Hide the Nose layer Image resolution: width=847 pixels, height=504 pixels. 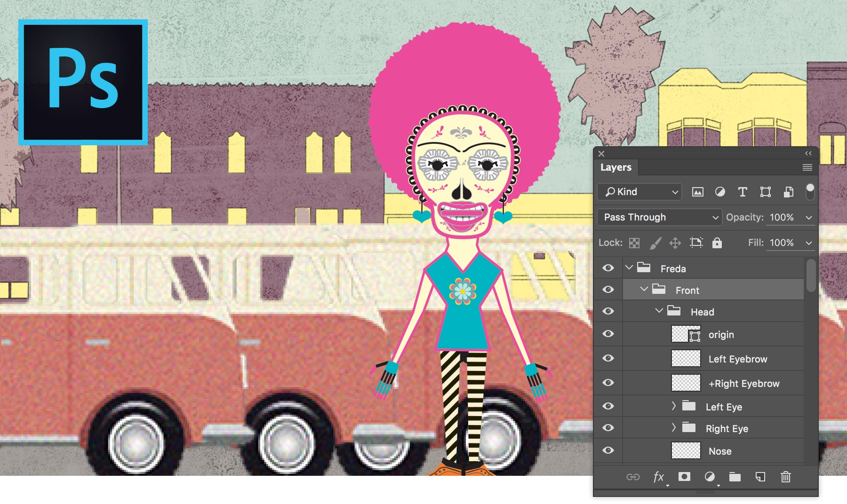click(x=608, y=450)
